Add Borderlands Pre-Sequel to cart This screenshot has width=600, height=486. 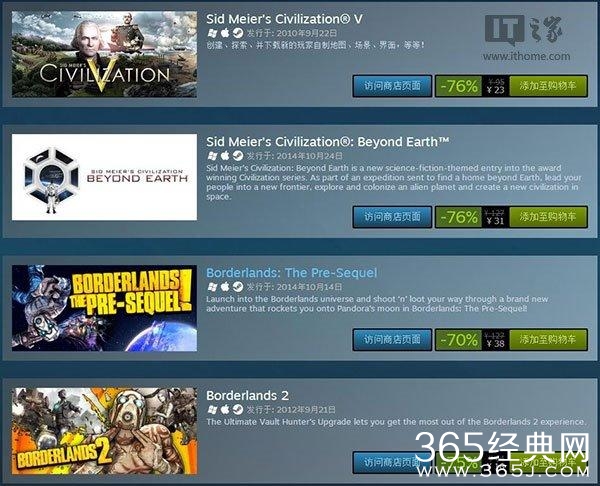pos(548,339)
